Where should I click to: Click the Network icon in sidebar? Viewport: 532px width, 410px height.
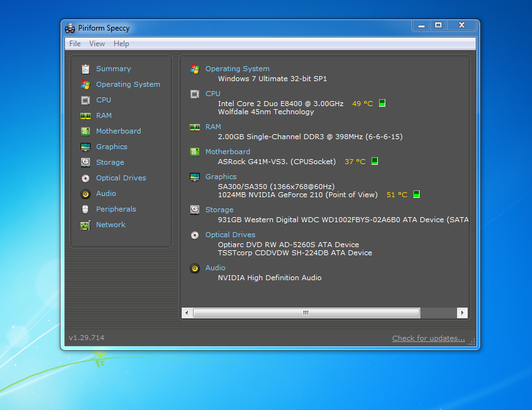(x=86, y=225)
